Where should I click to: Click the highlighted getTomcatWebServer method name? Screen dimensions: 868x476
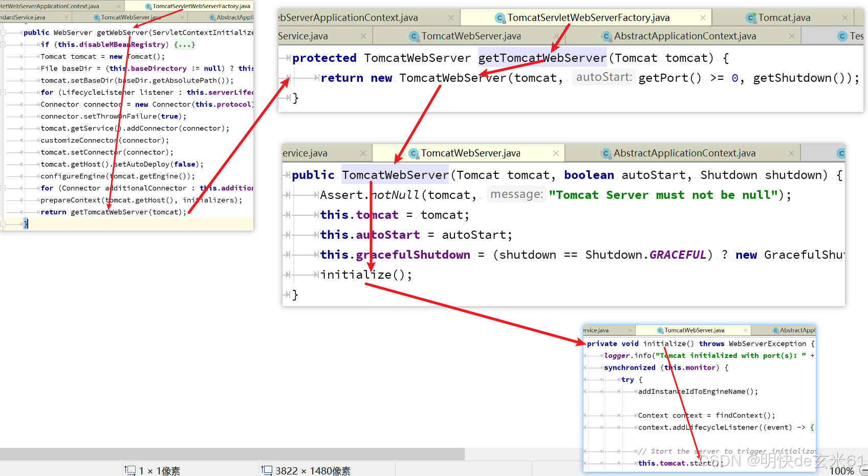pos(542,58)
